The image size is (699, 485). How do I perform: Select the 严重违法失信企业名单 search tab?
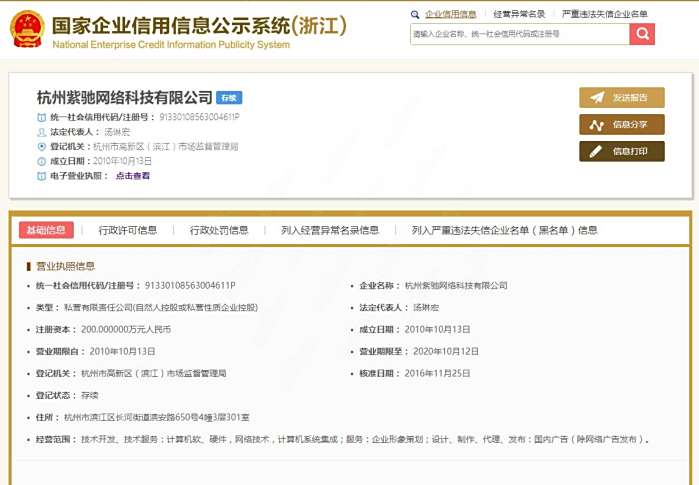pyautogui.click(x=604, y=14)
